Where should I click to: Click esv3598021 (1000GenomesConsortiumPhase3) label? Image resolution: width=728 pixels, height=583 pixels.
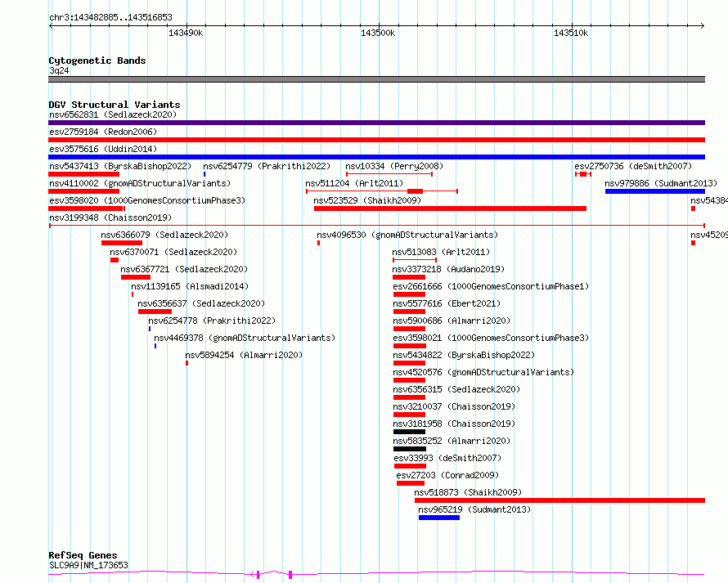(491, 338)
